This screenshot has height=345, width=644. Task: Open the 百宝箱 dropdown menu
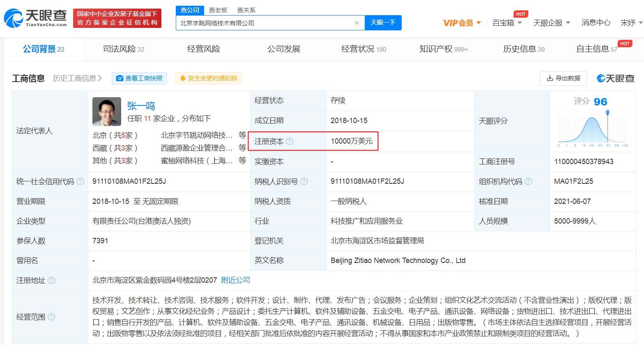click(x=507, y=23)
